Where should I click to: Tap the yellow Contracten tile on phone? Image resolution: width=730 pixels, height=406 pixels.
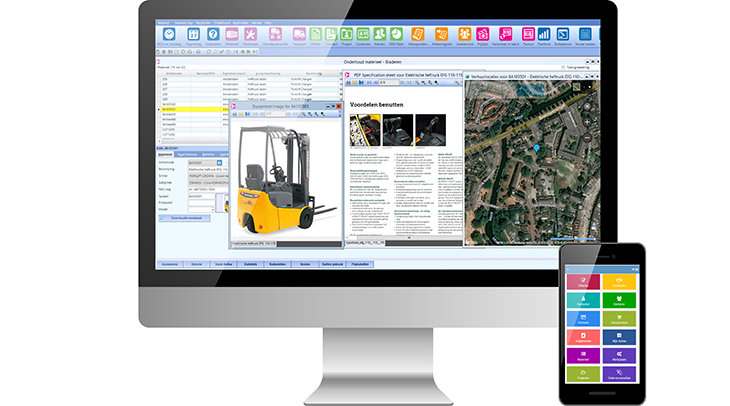coord(619,282)
